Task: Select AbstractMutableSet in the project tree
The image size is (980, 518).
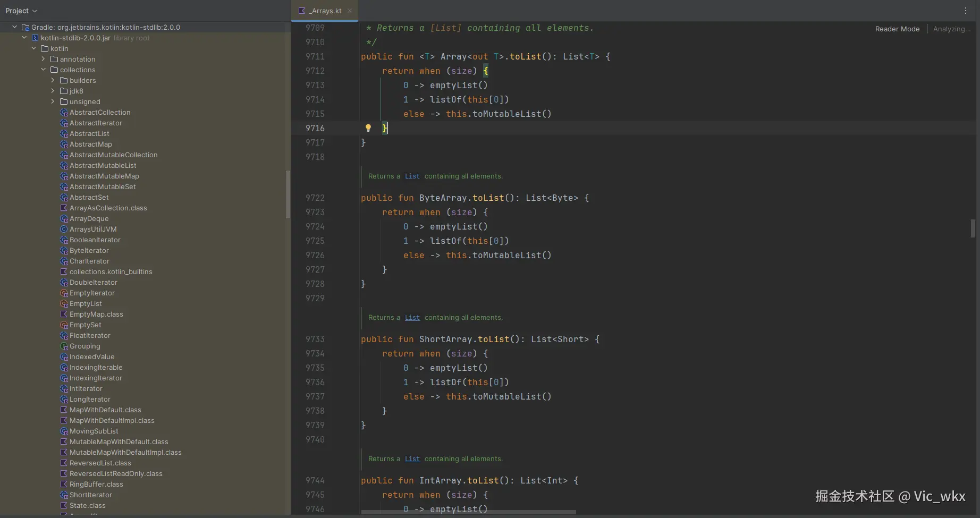Action: (x=103, y=186)
